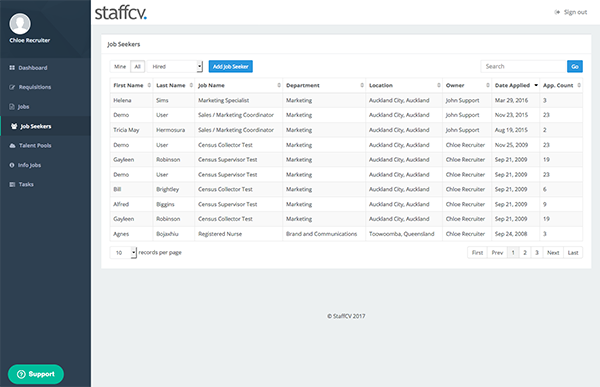This screenshot has height=387, width=600.
Task: Click the green Support button
Action: point(36,374)
